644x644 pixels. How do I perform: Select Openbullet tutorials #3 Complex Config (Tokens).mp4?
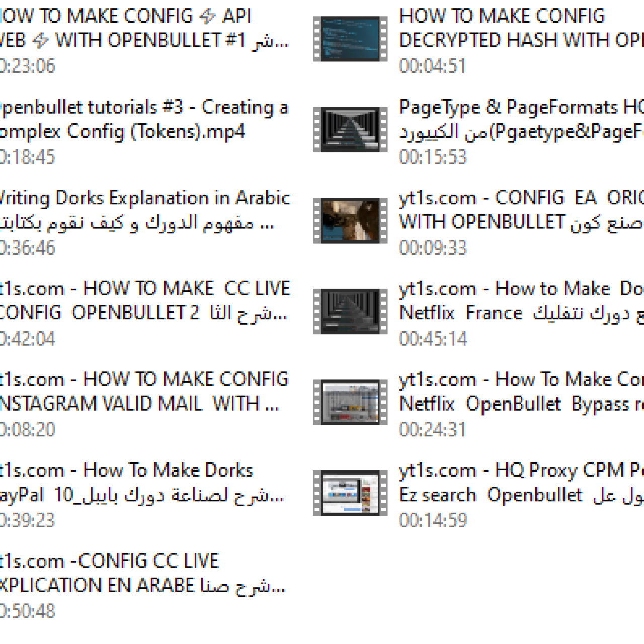[144, 119]
